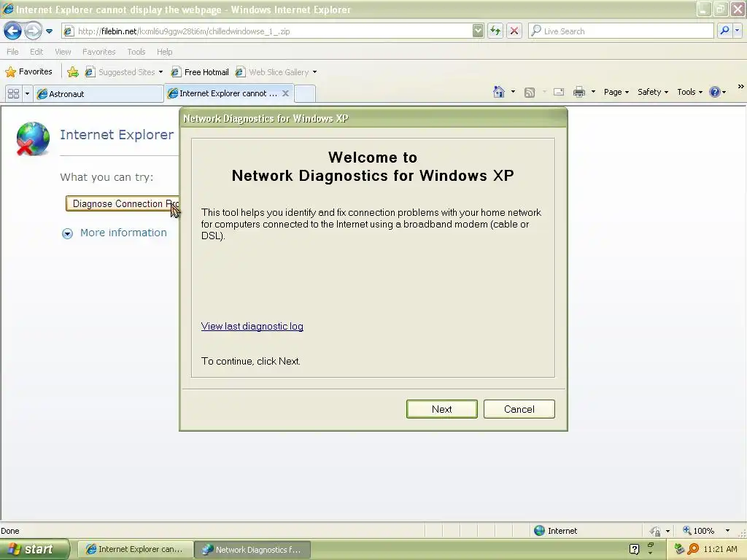Image resolution: width=747 pixels, height=560 pixels.
Task: Click the Refresh page icon
Action: click(x=495, y=31)
